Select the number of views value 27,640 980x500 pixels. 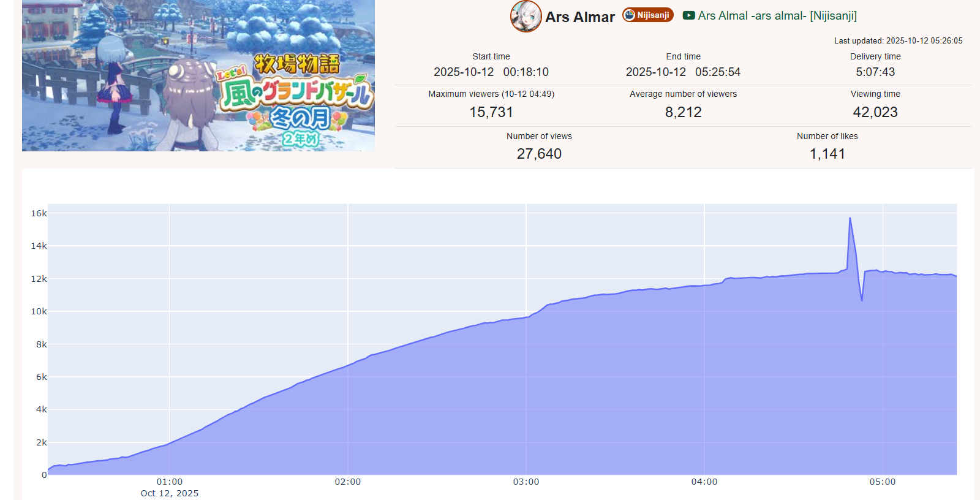tap(539, 154)
